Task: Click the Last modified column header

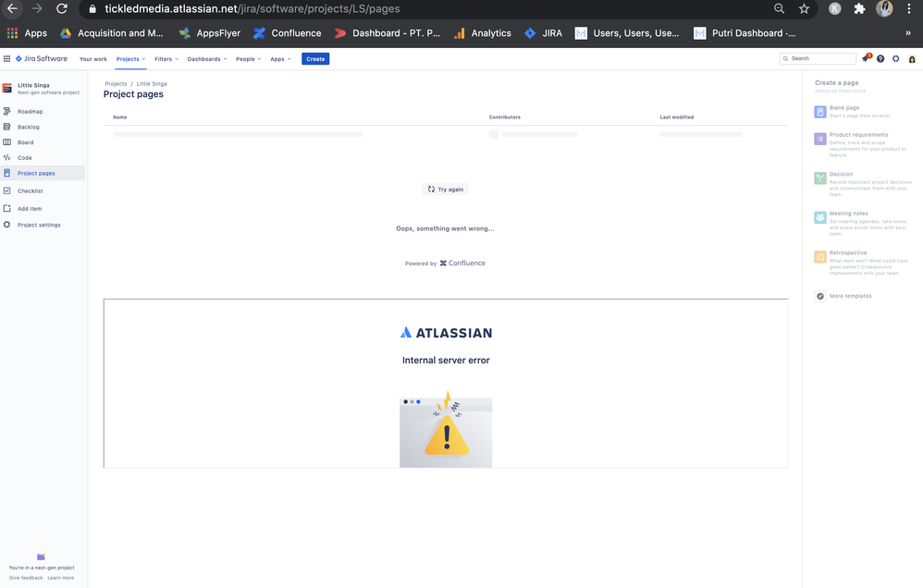Action: coord(676,117)
